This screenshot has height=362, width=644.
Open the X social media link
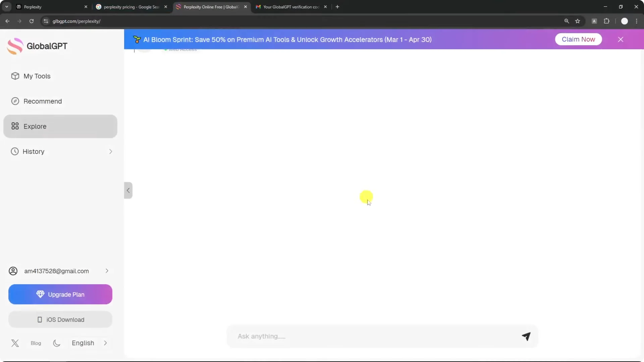point(15,343)
